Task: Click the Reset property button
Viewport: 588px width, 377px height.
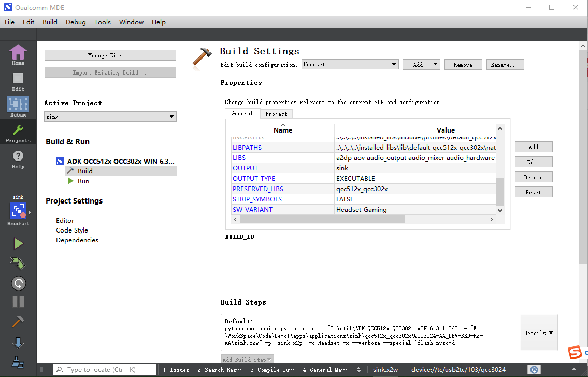Action: click(x=534, y=192)
